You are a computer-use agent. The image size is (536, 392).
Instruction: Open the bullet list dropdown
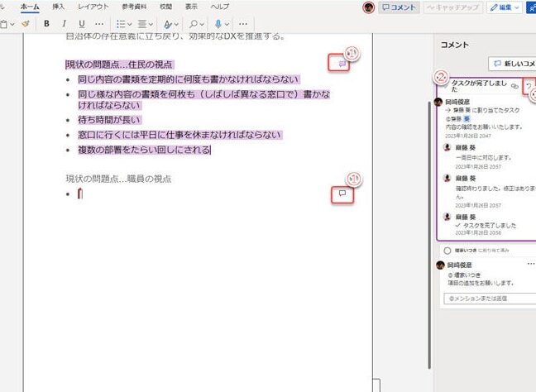pyautogui.click(x=127, y=23)
